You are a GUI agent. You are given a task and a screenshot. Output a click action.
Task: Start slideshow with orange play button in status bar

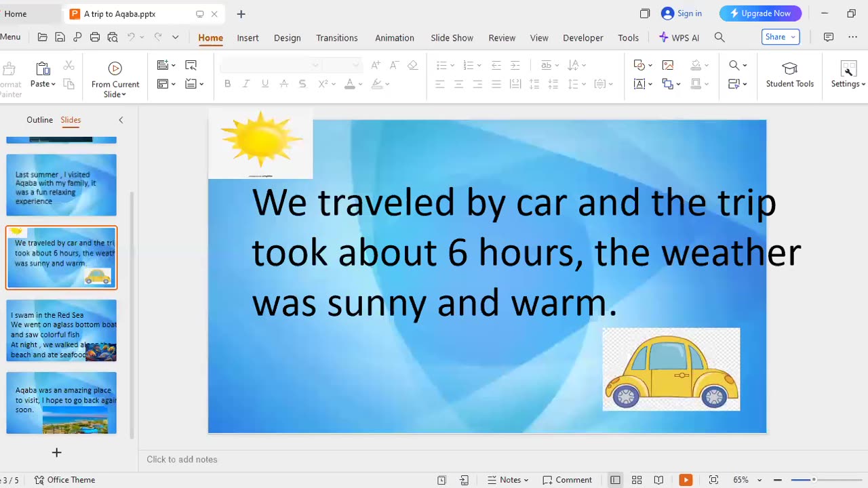click(686, 480)
